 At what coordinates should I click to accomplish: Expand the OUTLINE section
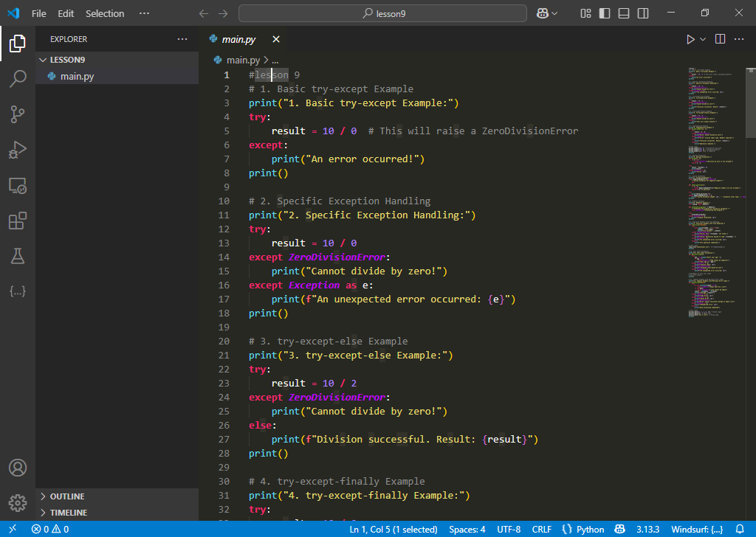point(117,496)
